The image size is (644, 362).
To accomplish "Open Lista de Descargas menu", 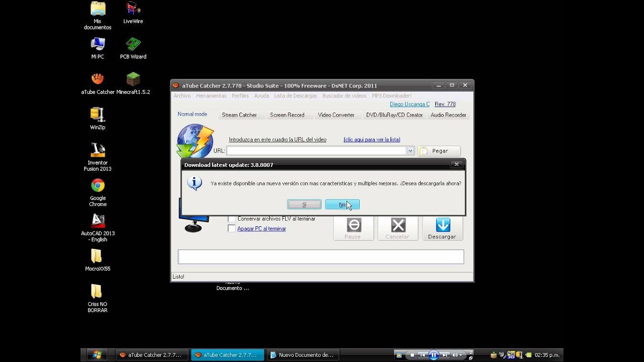I will tap(296, 96).
